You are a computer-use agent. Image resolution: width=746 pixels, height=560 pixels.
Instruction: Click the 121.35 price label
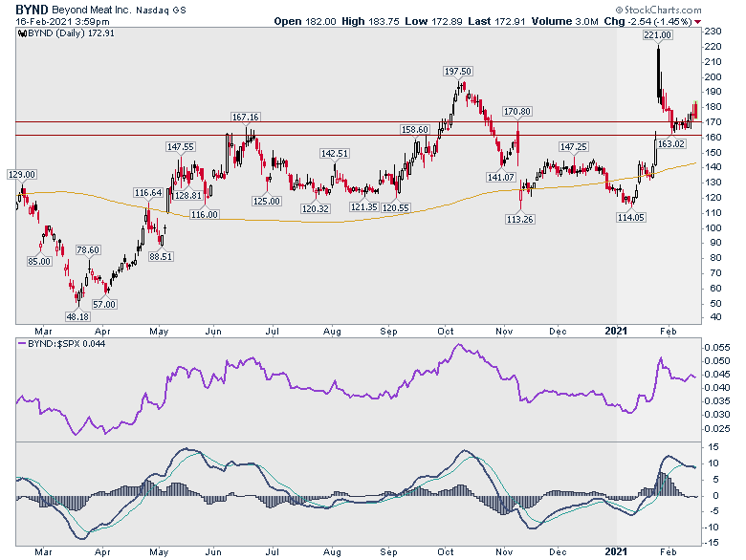[x=364, y=206]
